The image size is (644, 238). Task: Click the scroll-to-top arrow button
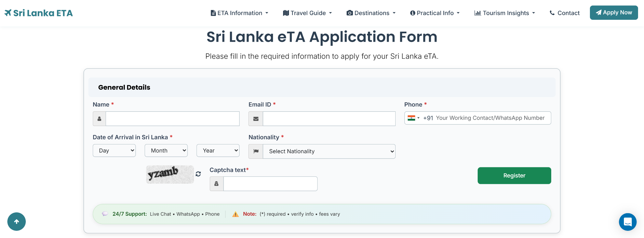click(x=17, y=222)
